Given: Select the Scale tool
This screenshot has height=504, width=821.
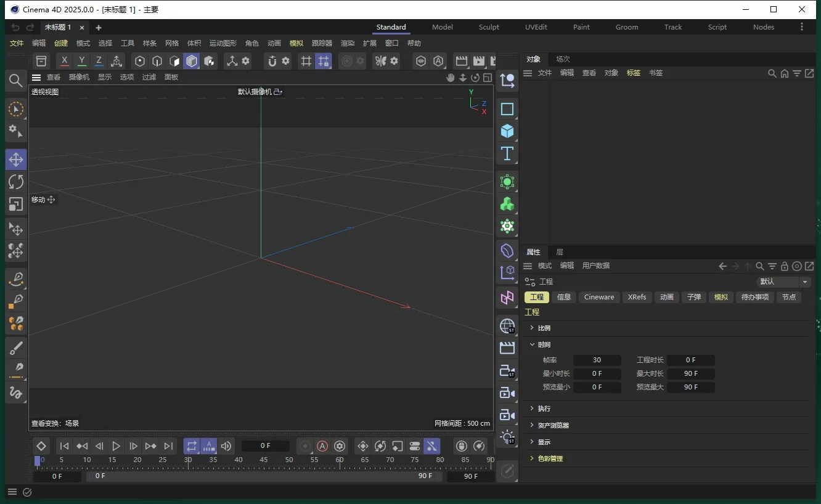Looking at the screenshot, I should 16,204.
